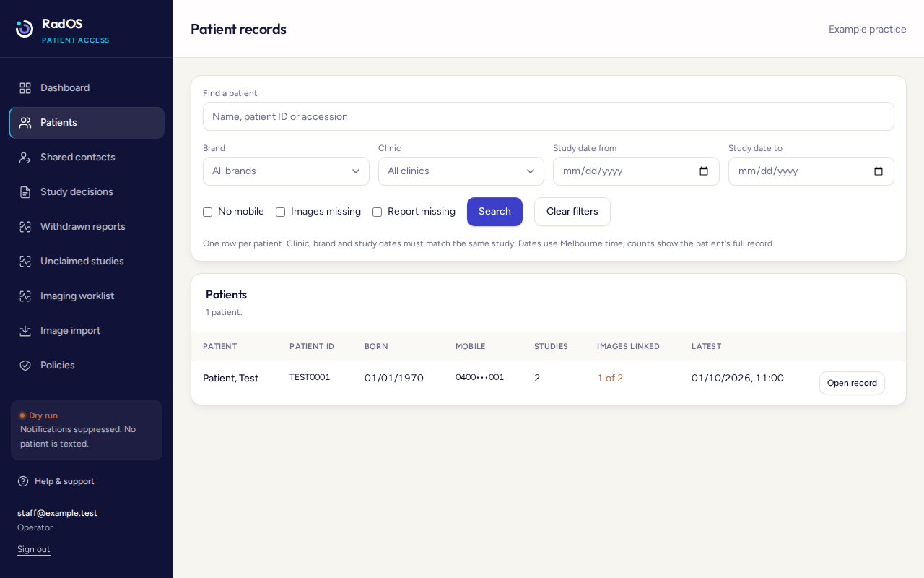Click the Withdrawn reports icon
This screenshot has height=578, width=924.
pyautogui.click(x=25, y=227)
